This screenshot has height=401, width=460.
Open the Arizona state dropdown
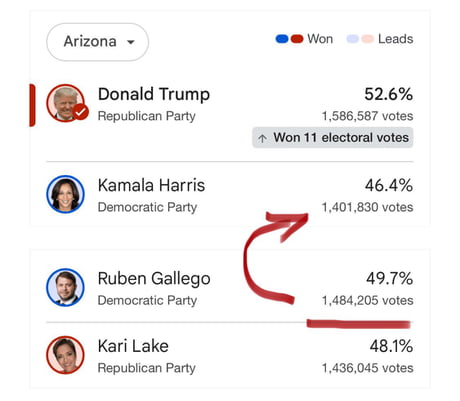coord(97,42)
